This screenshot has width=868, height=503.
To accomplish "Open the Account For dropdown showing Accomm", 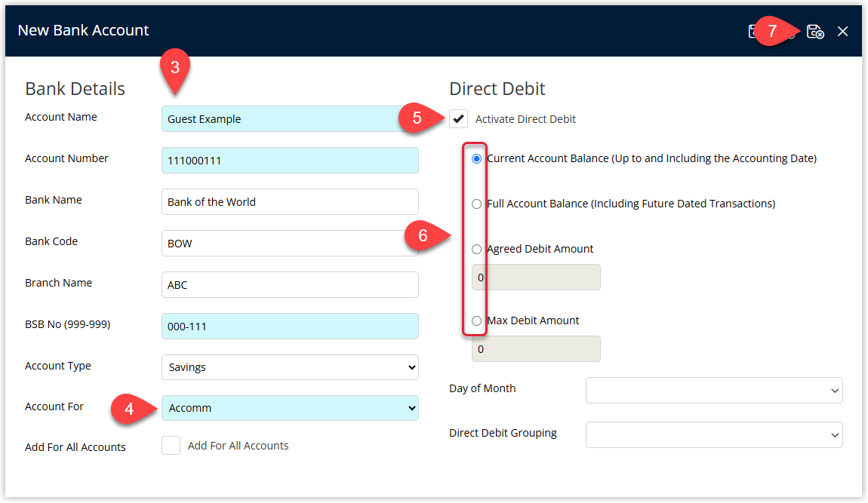I will (x=290, y=409).
